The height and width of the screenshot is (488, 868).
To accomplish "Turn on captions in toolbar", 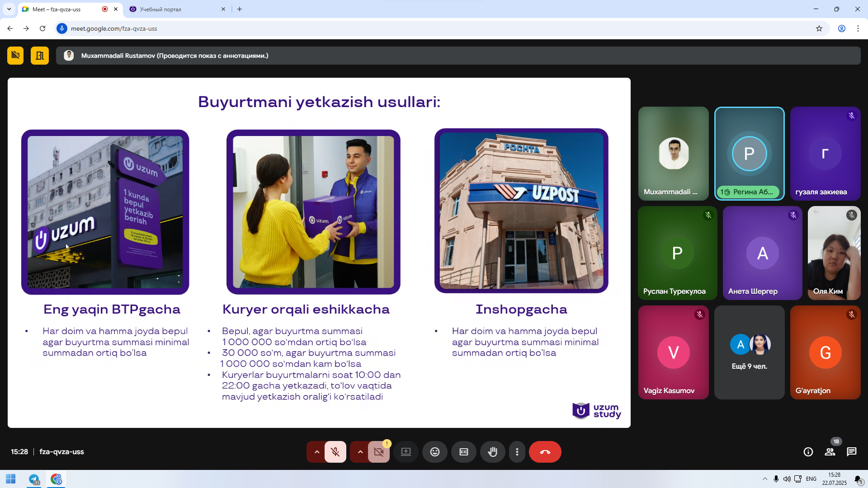I will [x=463, y=452].
